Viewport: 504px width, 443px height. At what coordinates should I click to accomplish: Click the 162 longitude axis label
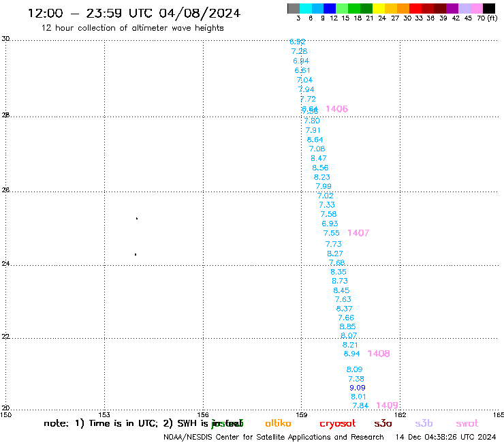400,415
